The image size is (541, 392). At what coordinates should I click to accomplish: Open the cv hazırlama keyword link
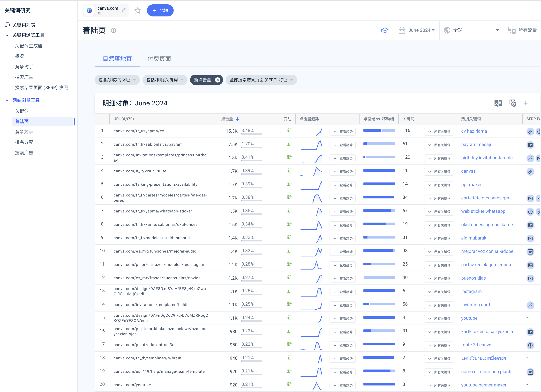[474, 131]
